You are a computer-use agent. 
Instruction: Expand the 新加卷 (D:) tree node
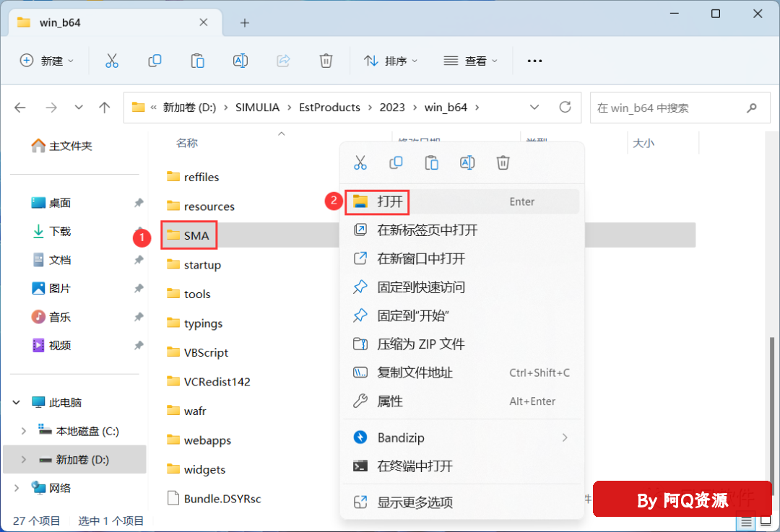[x=24, y=460]
